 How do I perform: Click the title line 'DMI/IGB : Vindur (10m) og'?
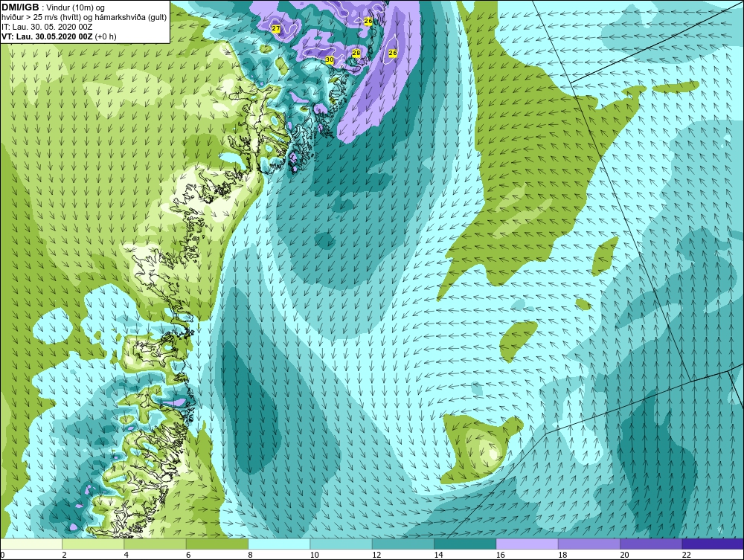click(x=53, y=7)
